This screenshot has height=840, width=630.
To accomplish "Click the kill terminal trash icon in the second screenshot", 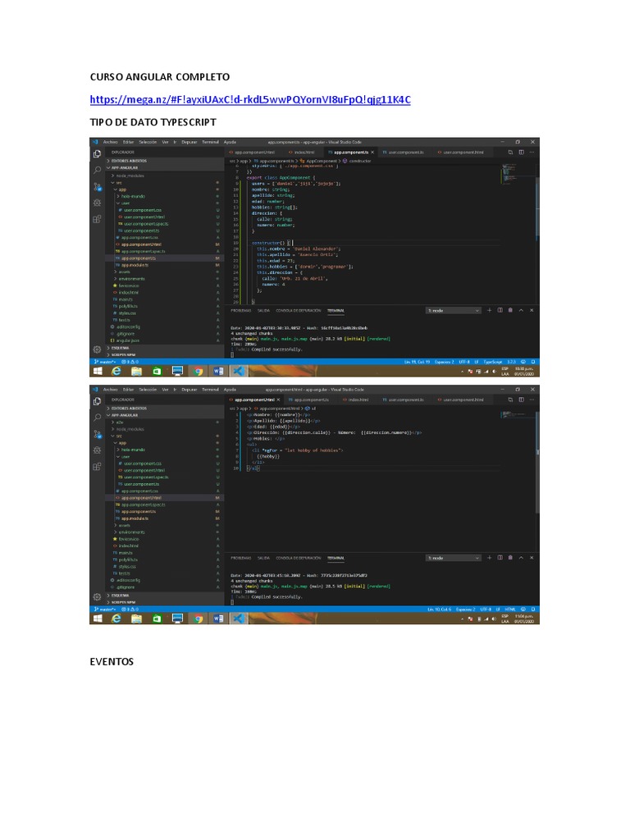I will [510, 558].
